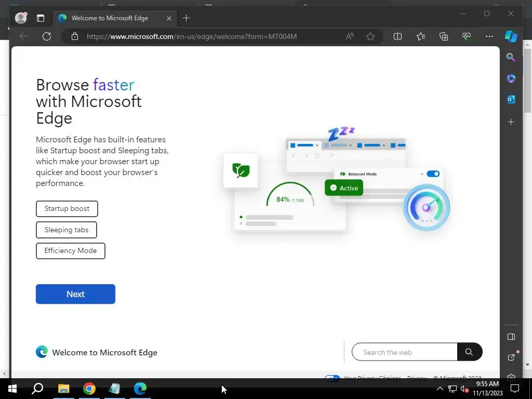The width and height of the screenshot is (532, 399).
Task: Show hidden system tray icons
Action: [x=440, y=389]
